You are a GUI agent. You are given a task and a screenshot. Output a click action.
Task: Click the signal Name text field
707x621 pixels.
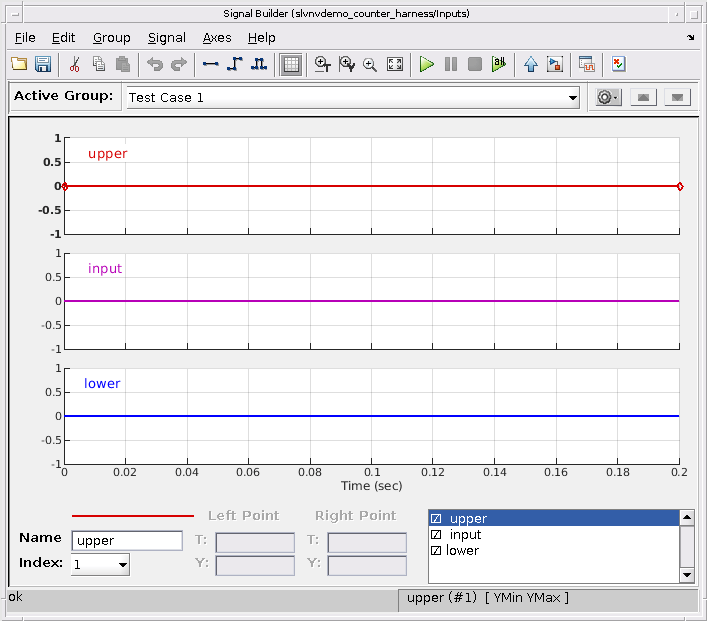pyautogui.click(x=127, y=541)
